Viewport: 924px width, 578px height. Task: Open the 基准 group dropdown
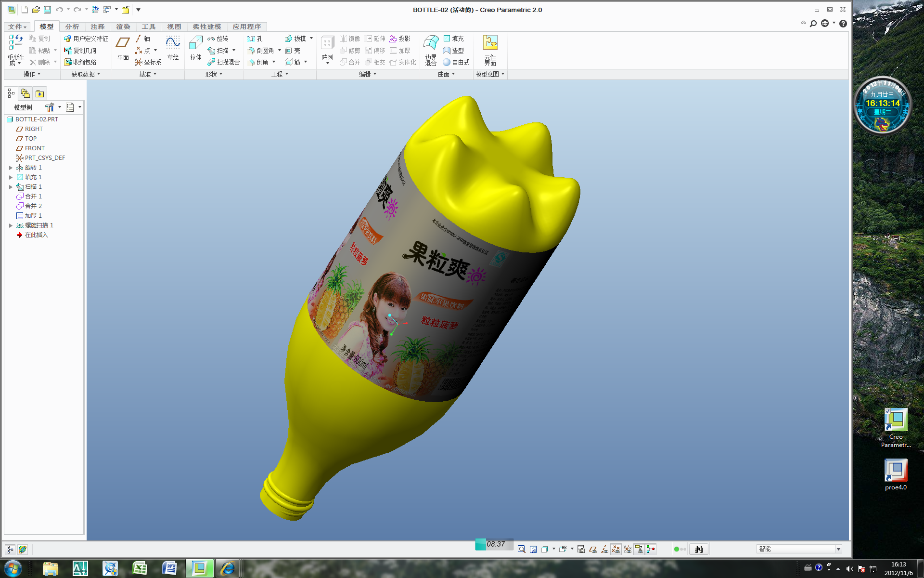click(x=148, y=74)
